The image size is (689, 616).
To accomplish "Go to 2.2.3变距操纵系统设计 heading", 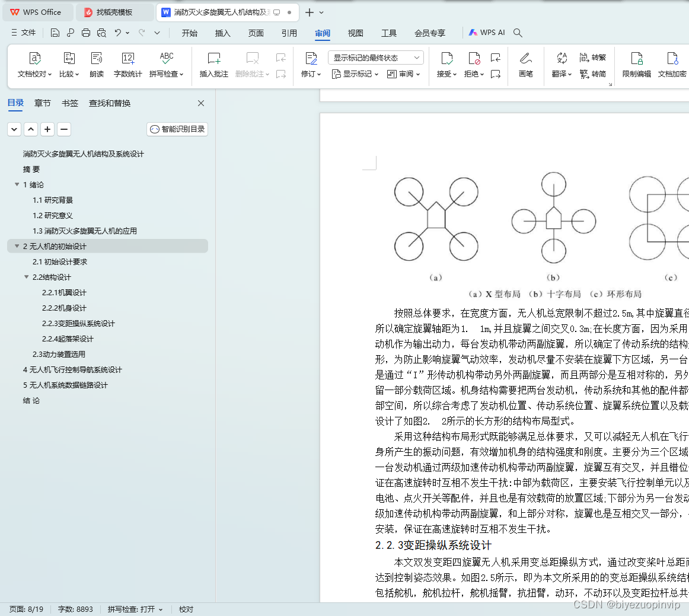I will tap(78, 323).
